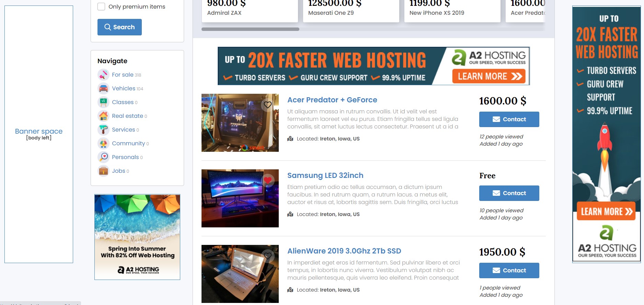Screen dimensions: 644x305
Task: Open the AlienWare laptop thumbnail
Action: pyautogui.click(x=240, y=274)
